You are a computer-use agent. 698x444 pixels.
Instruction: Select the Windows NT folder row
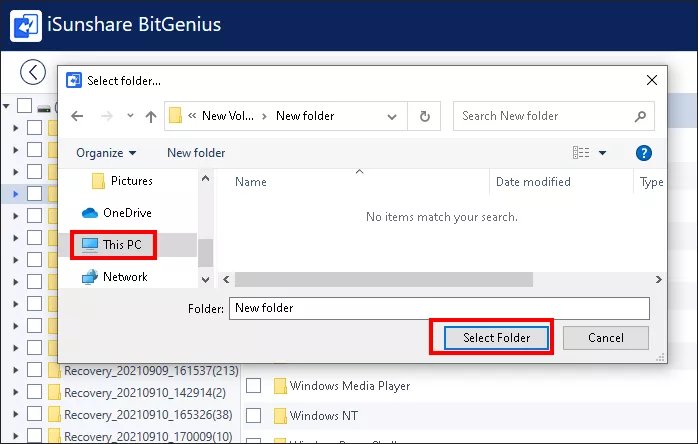pos(324,415)
